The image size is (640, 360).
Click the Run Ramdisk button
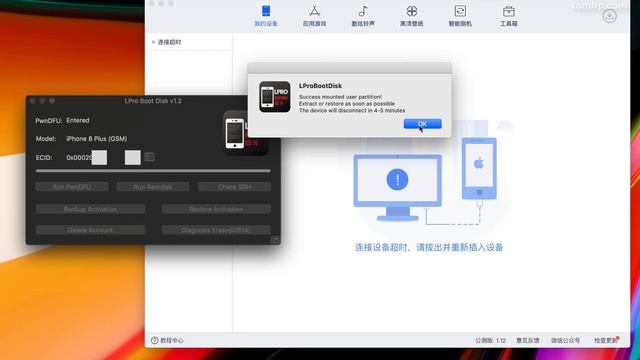click(x=153, y=187)
